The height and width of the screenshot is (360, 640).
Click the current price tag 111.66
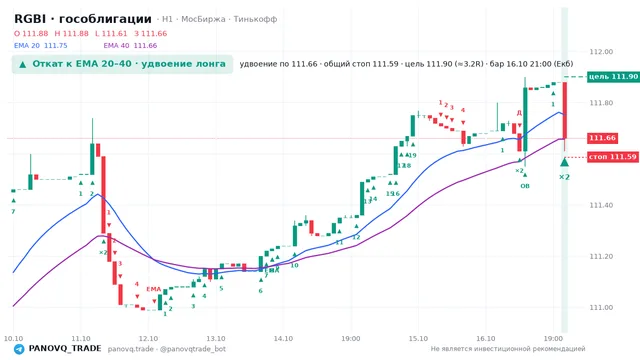point(602,138)
